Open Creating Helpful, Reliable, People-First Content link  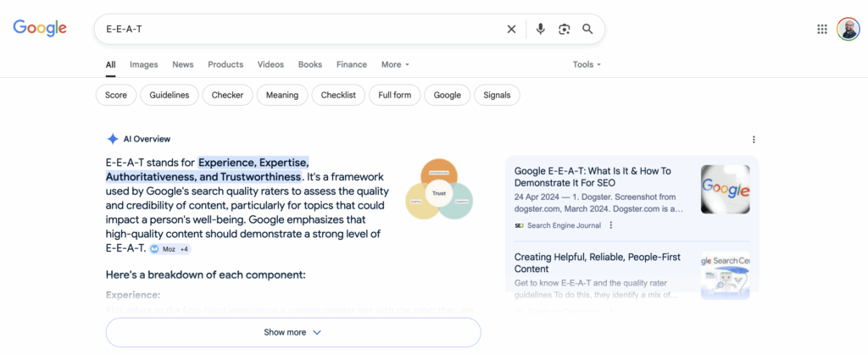pyautogui.click(x=598, y=263)
